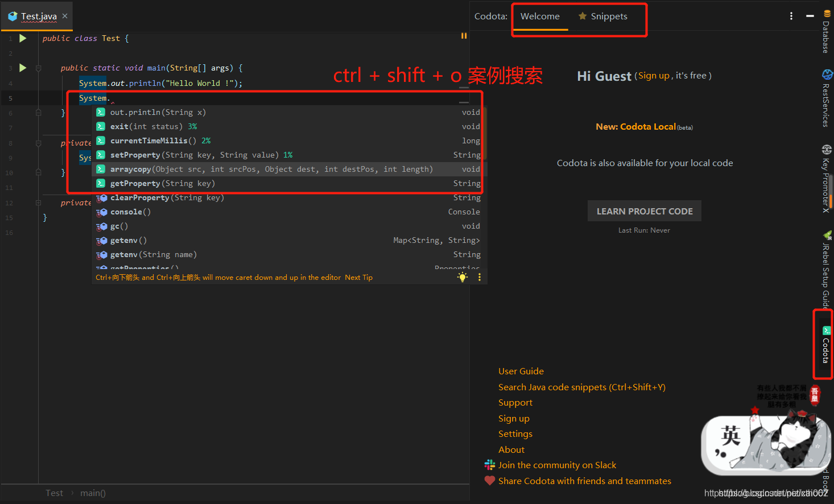
Task: Click Sign up link beside Hi Guest
Action: pos(653,76)
